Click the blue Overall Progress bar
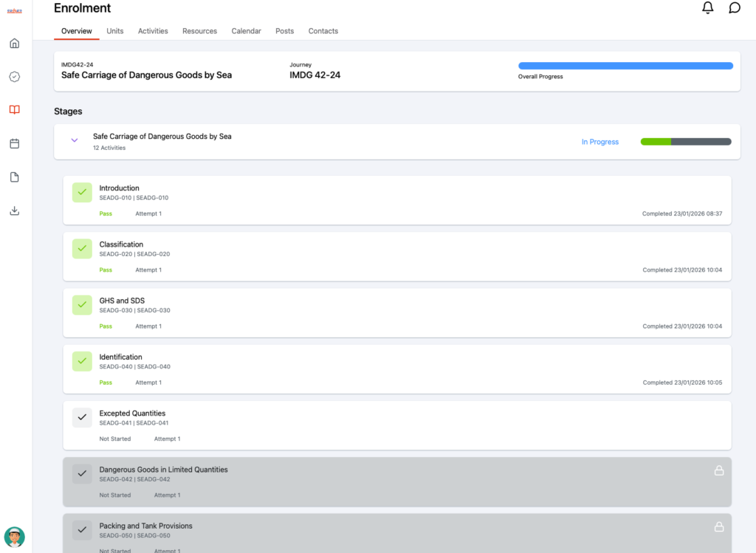 625,66
